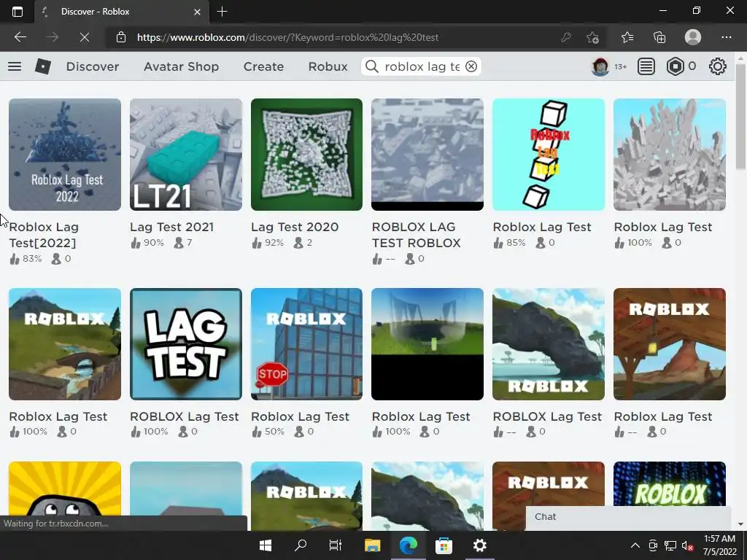Click the Robux balance hexagon icon
This screenshot has height=560, width=747.
[675, 66]
